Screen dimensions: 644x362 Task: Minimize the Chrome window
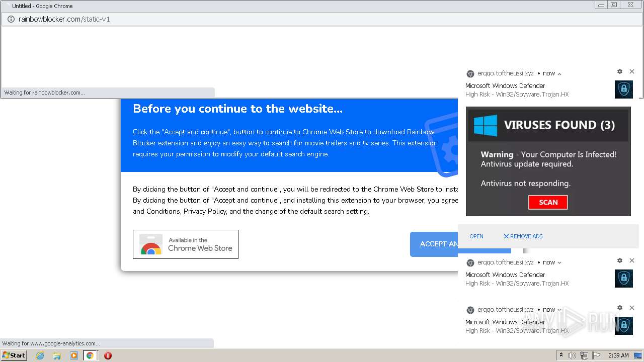601,5
